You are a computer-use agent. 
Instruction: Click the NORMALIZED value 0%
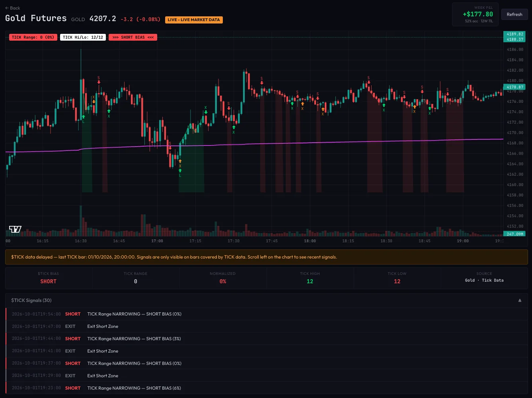[223, 281]
